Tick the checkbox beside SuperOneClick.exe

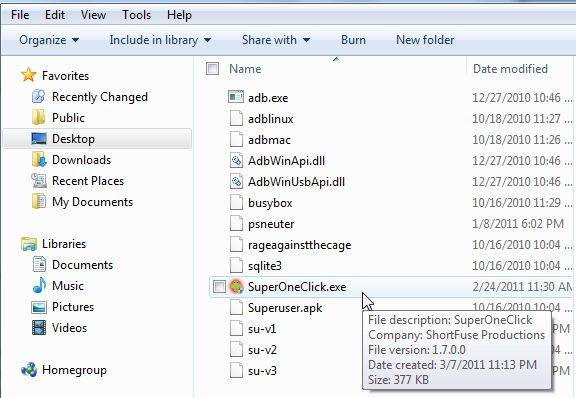tap(219, 287)
